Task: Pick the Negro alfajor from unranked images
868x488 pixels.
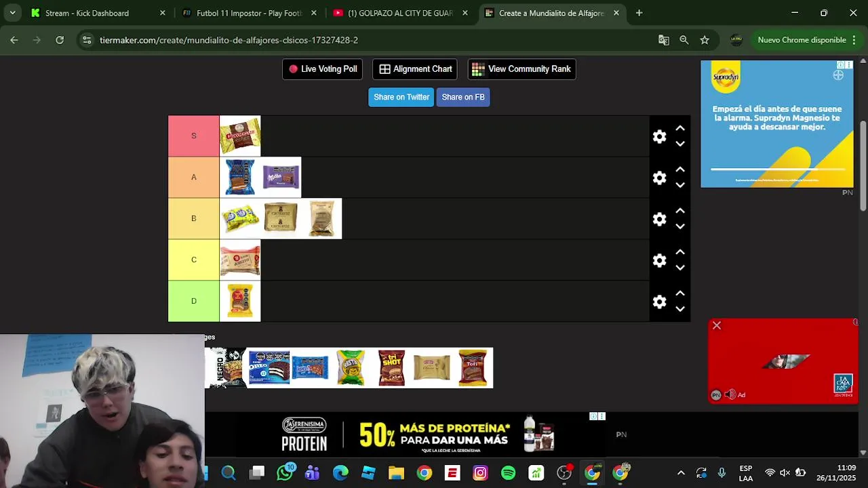Action: tap(226, 368)
